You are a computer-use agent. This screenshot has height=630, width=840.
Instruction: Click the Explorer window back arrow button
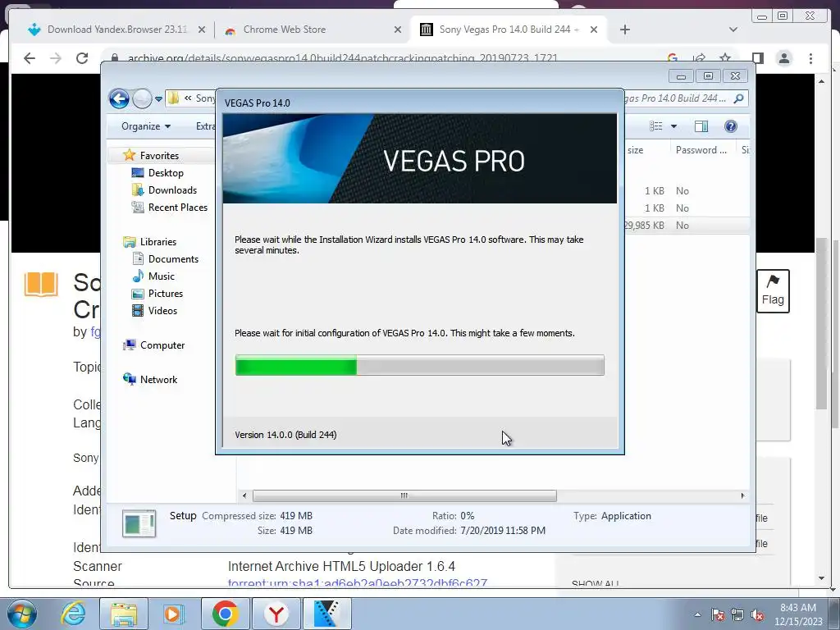point(119,98)
